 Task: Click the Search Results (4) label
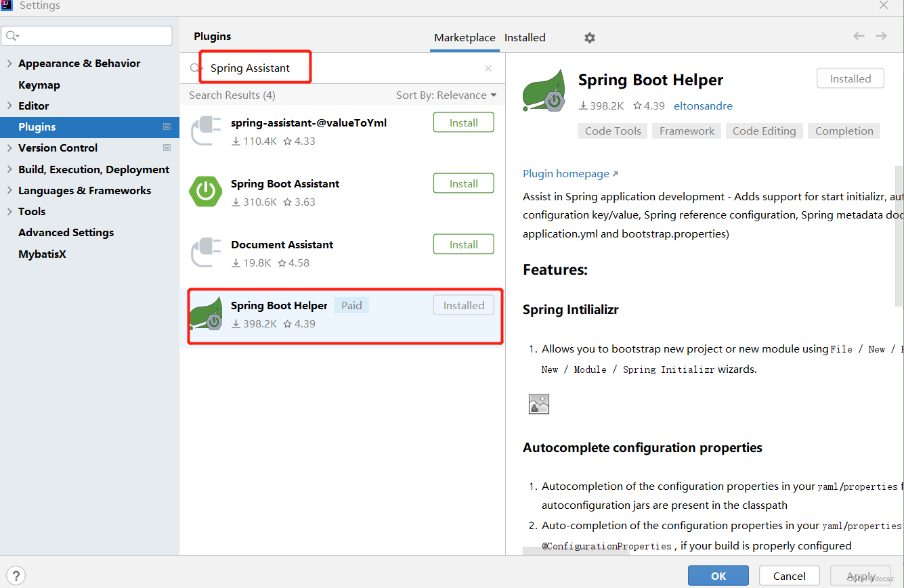232,95
